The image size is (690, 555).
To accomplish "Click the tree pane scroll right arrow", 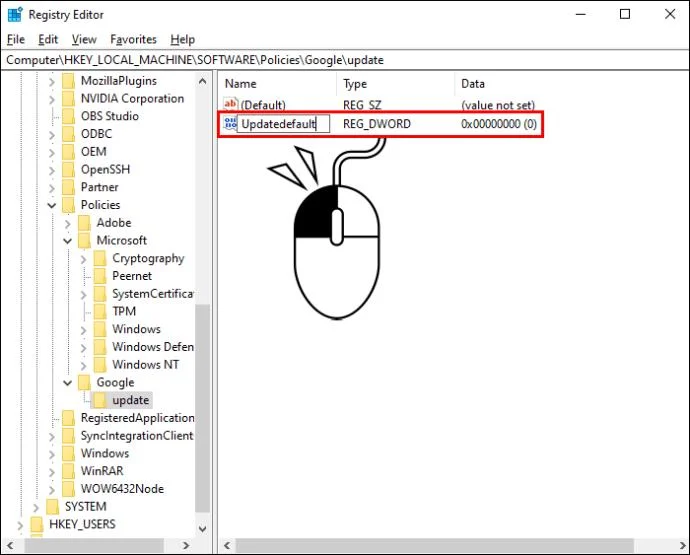I will (186, 546).
